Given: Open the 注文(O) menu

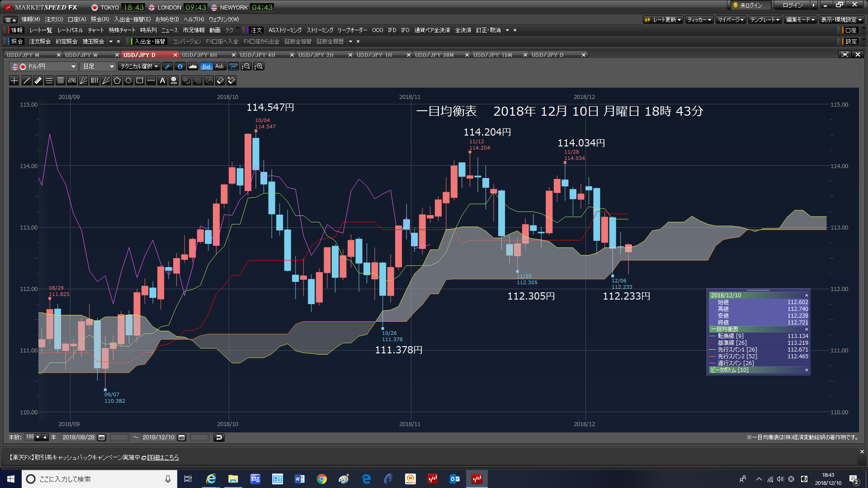Looking at the screenshot, I should 54,19.
